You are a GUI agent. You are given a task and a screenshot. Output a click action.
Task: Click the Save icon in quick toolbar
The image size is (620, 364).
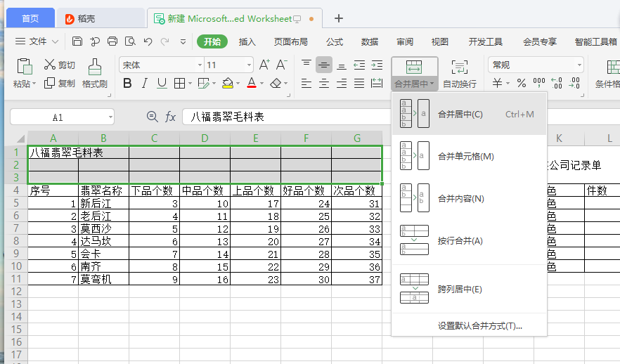[x=77, y=41]
